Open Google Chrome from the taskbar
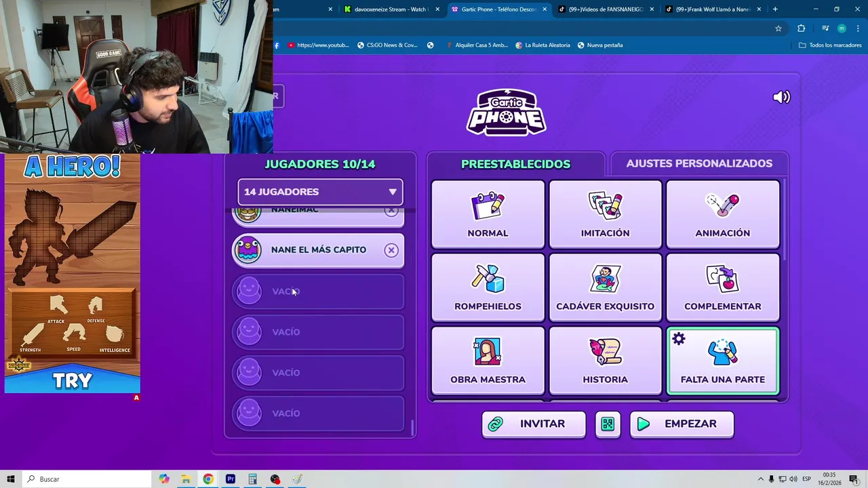This screenshot has height=488, width=868. tap(208, 479)
